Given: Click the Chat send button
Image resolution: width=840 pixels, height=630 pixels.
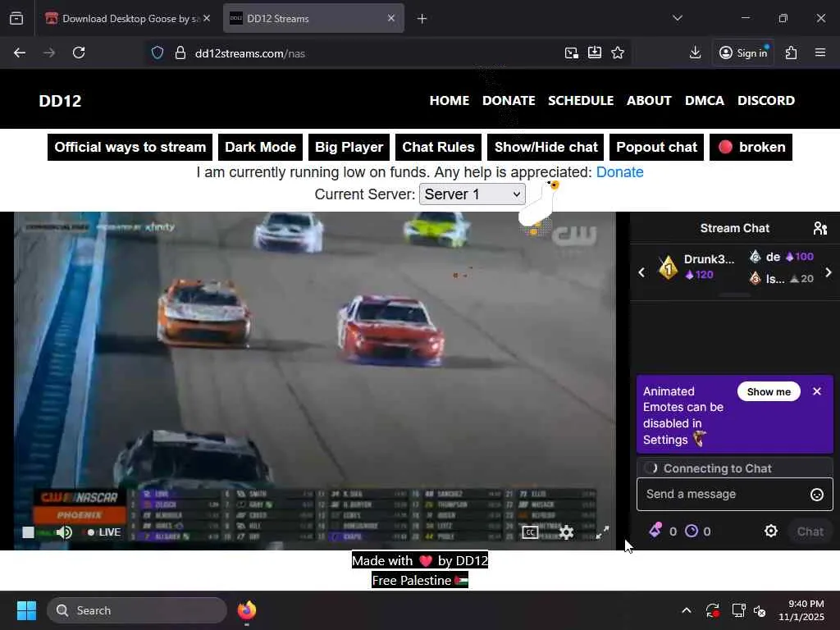Looking at the screenshot, I should [x=810, y=532].
